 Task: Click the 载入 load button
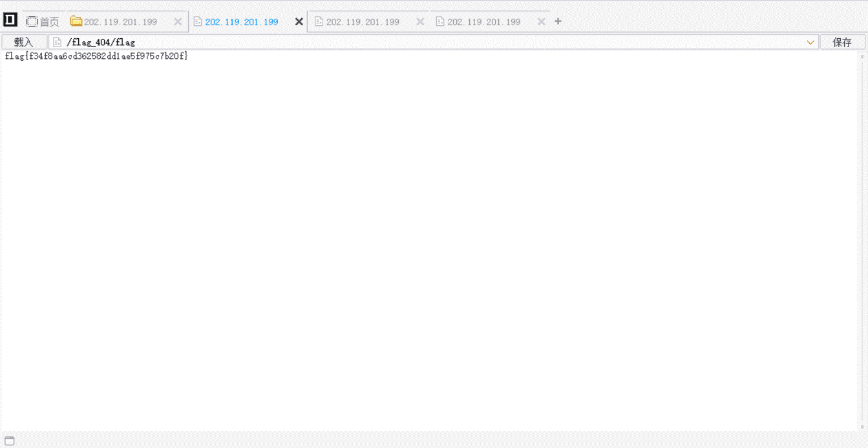pos(23,42)
